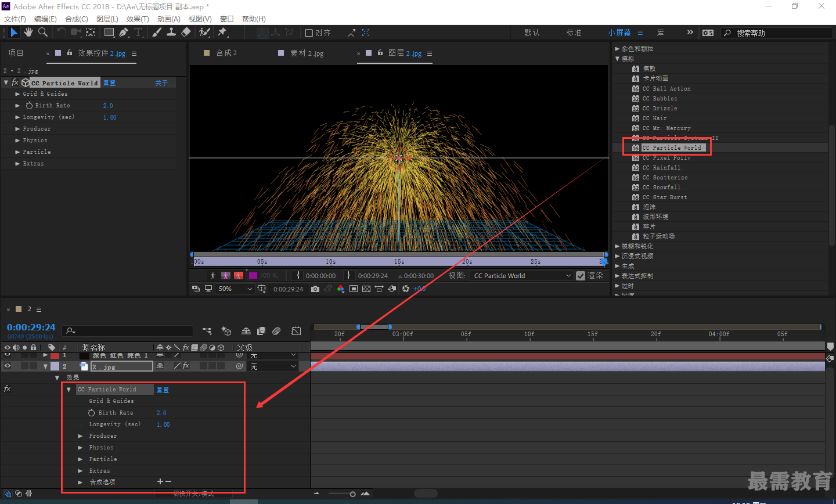Screen dimensions: 836x504
Task: Expand Grid & Guides in effect controls
Action: coord(17,94)
